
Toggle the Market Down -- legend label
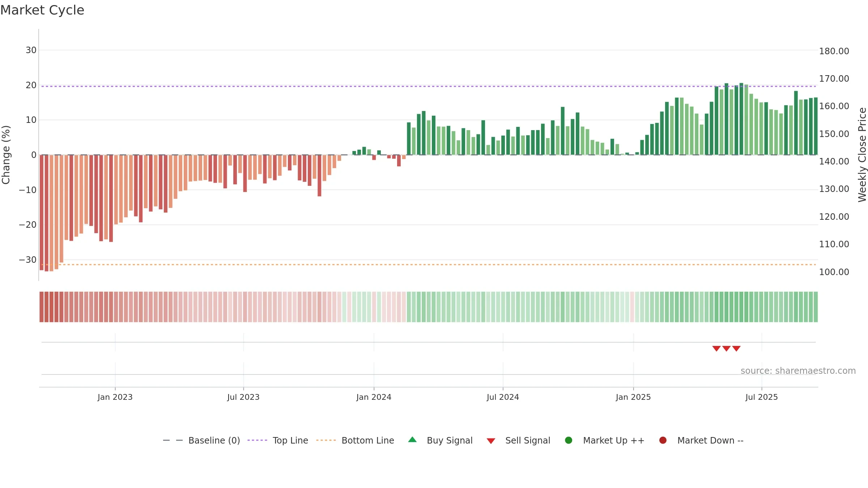(710, 440)
